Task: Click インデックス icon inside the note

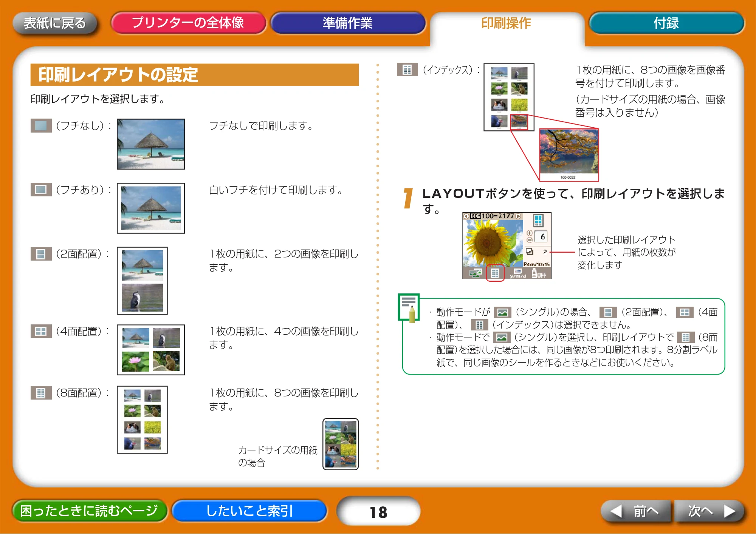Action: click(480, 325)
